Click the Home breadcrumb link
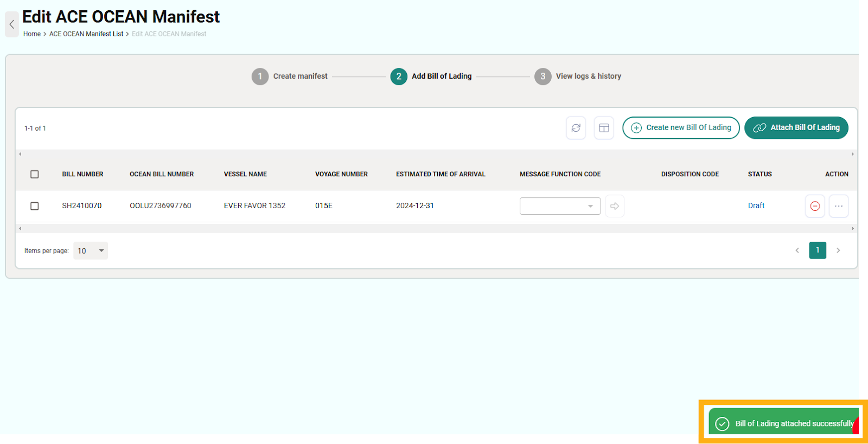868x444 pixels. pyautogui.click(x=31, y=34)
